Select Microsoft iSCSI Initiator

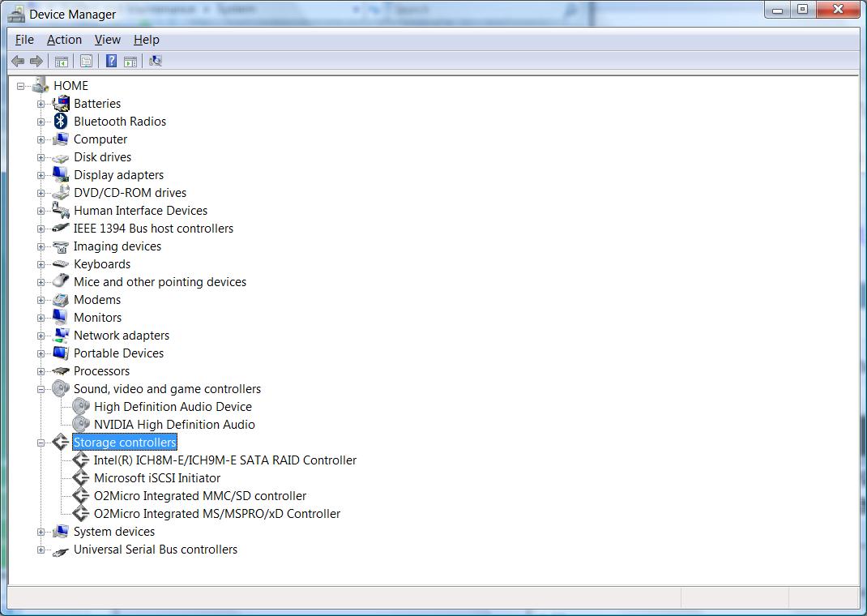157,477
